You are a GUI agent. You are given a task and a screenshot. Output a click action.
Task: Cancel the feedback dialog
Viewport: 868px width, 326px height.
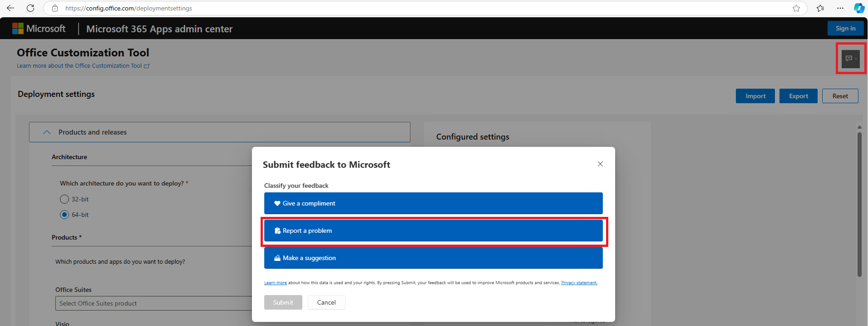tap(326, 302)
